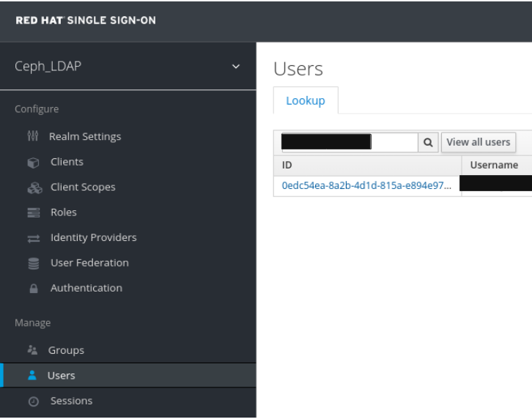Click the Clients cube icon
Viewport: 532px width, 419px height.
coord(31,163)
